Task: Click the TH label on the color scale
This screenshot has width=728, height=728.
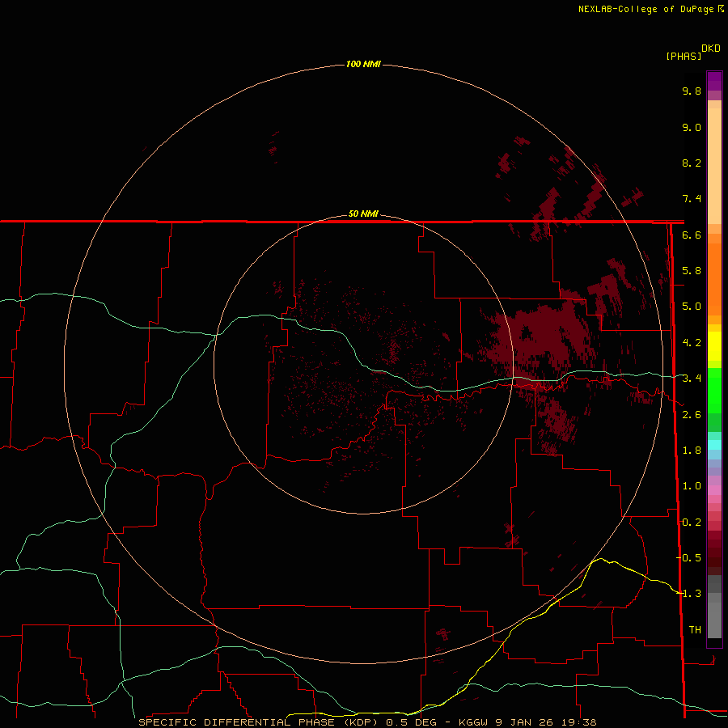Action: pos(695,630)
